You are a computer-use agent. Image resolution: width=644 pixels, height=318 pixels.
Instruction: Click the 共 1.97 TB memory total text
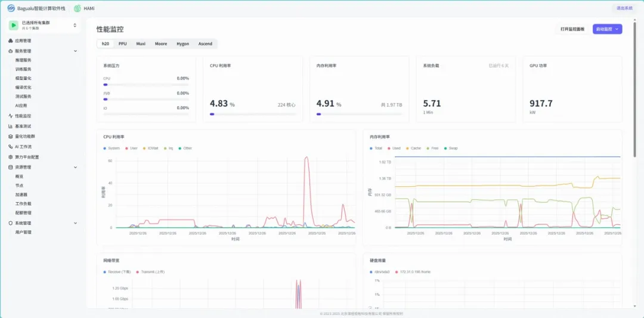click(391, 105)
